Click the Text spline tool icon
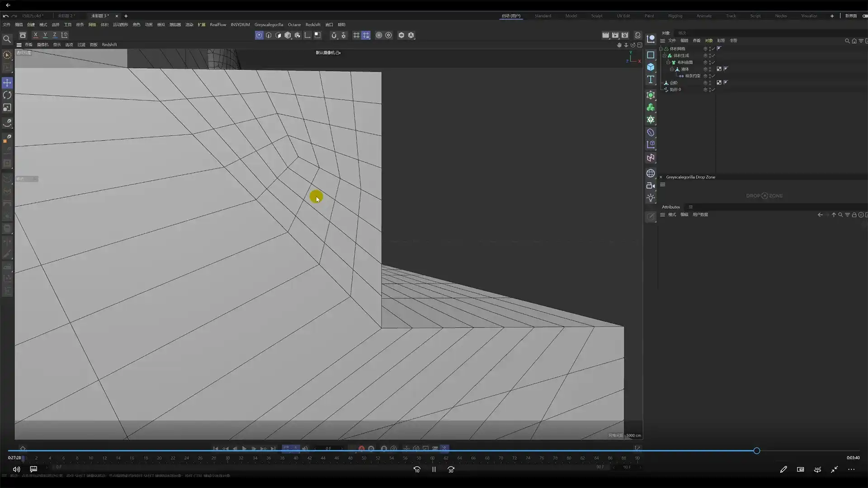The height and width of the screenshot is (488, 868). [651, 80]
